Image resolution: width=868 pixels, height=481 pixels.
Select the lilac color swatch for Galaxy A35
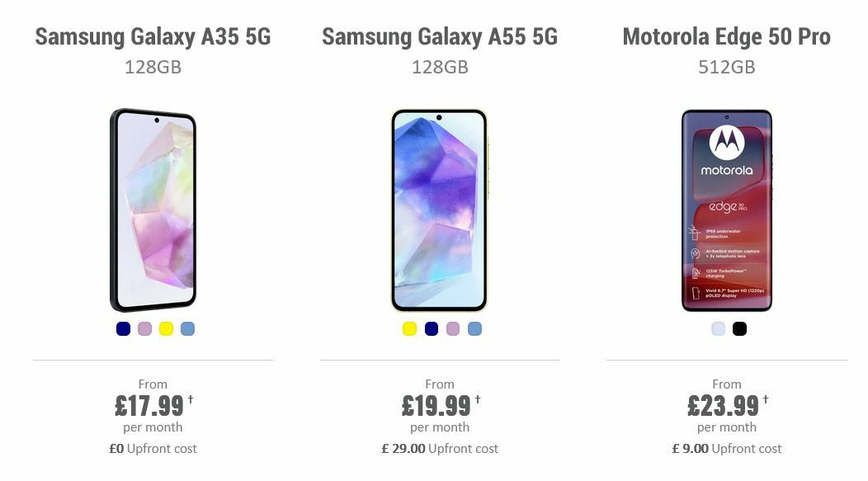pyautogui.click(x=143, y=328)
